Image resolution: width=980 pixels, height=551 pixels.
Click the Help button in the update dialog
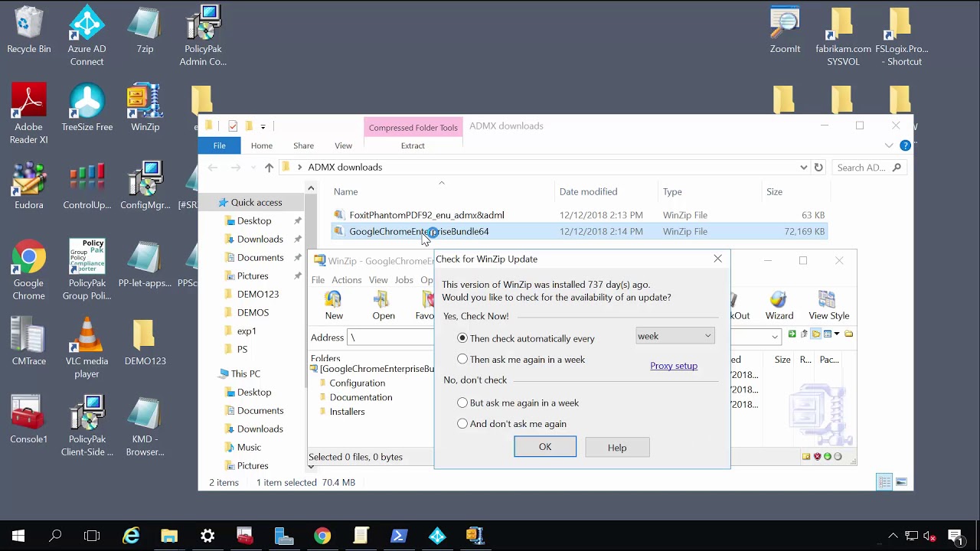[x=617, y=447]
